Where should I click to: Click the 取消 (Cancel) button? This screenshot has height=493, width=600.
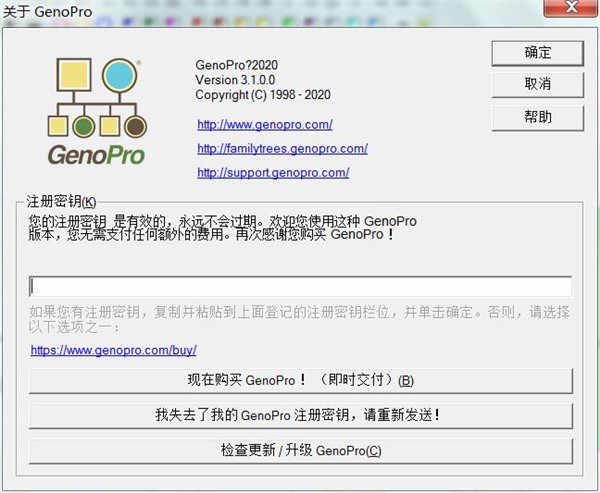coord(537,85)
